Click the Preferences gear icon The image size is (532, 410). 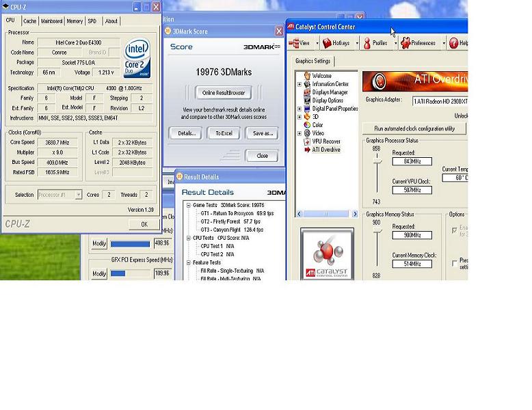(x=405, y=43)
